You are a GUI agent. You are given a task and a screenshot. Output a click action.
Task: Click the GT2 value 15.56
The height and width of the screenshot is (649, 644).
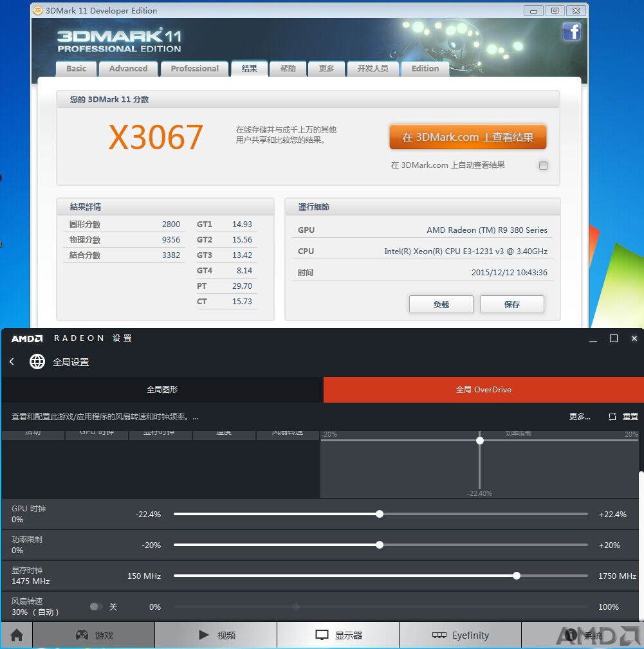tap(242, 240)
